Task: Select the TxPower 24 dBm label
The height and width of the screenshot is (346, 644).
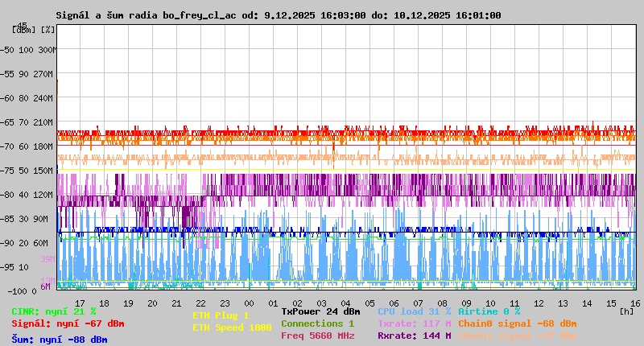Action: click(x=320, y=311)
